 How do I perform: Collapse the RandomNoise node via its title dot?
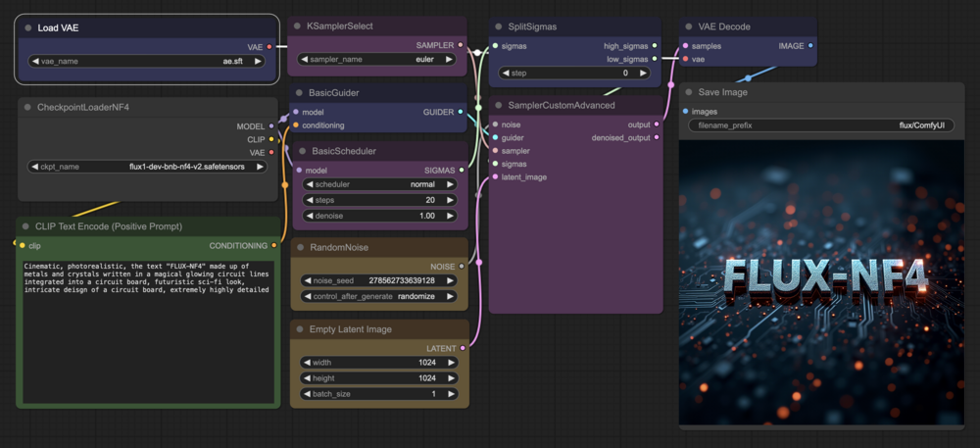tap(300, 247)
